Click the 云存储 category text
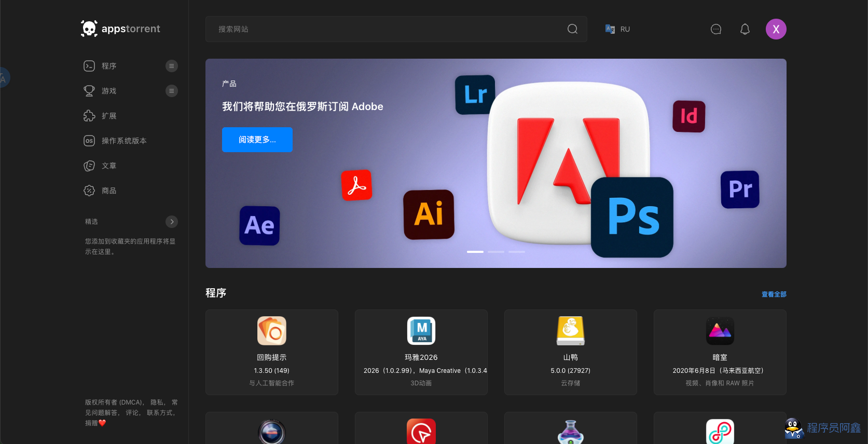868x444 pixels. (571, 383)
